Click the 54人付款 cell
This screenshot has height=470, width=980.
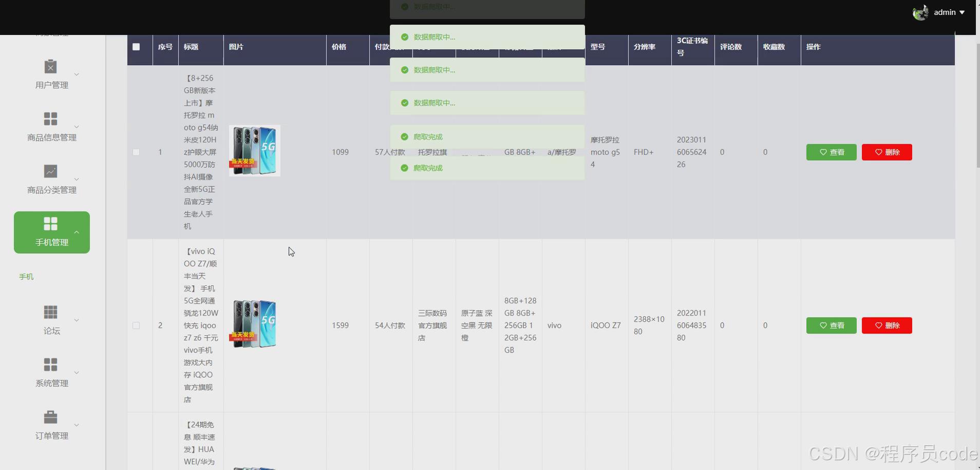pyautogui.click(x=390, y=325)
